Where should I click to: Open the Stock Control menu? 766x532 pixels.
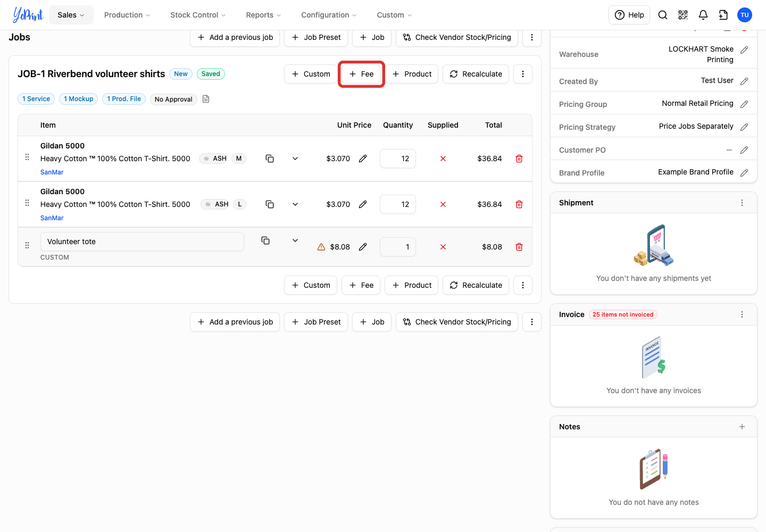pos(198,15)
